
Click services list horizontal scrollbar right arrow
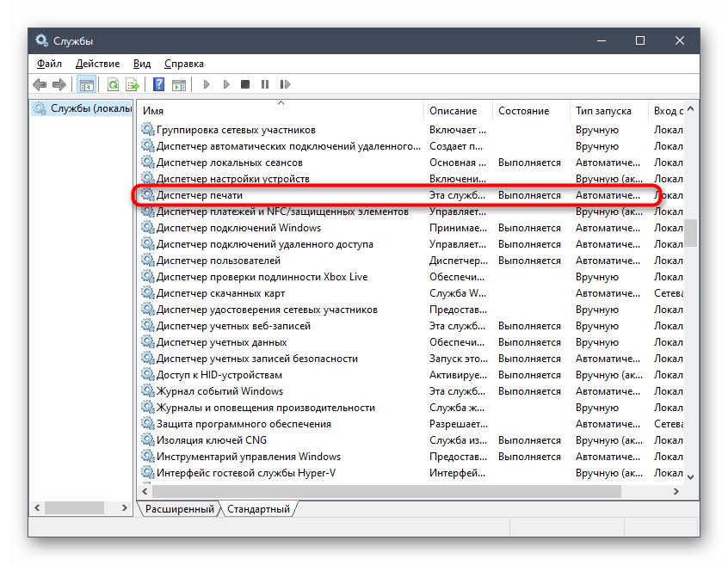click(x=676, y=491)
